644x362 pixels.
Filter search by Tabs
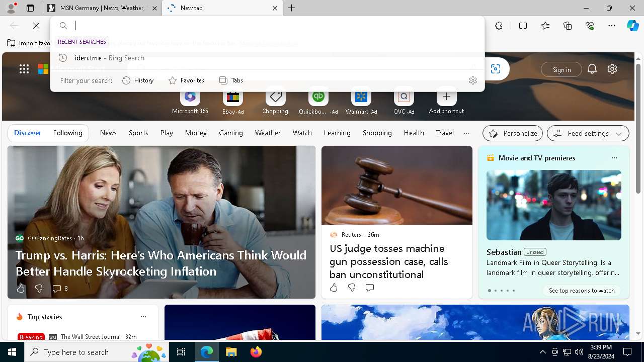(x=231, y=80)
